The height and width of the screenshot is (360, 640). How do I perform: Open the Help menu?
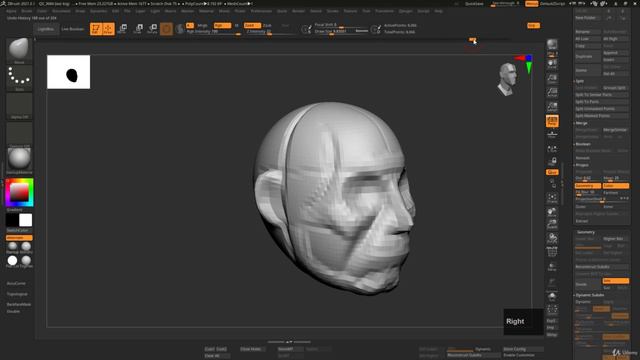(x=439, y=11)
